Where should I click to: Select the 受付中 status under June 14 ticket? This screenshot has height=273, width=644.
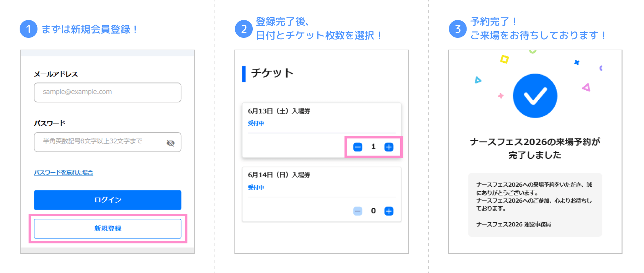pyautogui.click(x=256, y=187)
